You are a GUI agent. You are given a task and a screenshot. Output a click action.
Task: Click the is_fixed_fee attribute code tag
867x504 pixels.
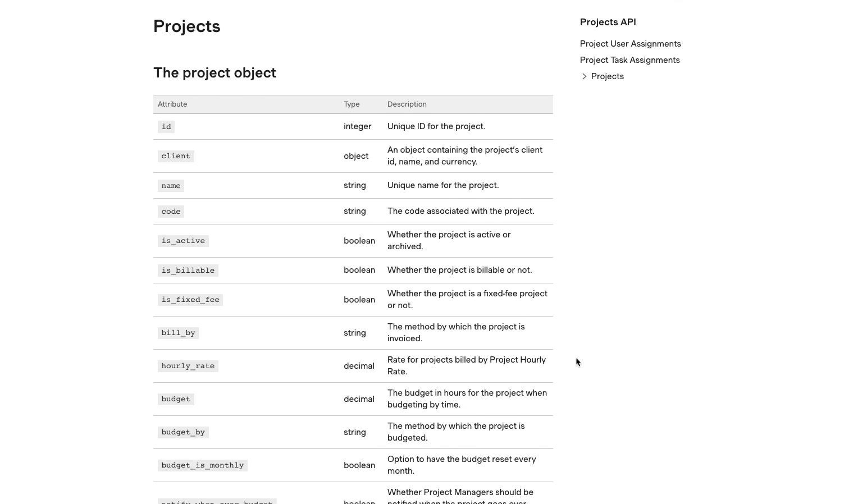(190, 300)
